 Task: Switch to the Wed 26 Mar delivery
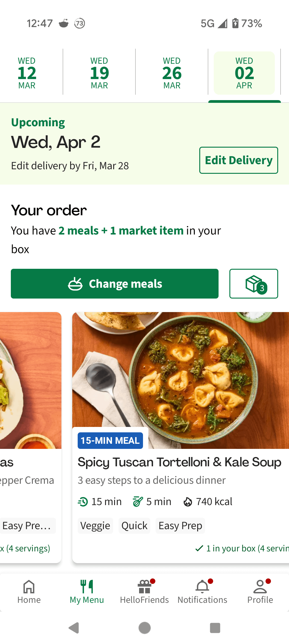pos(172,73)
